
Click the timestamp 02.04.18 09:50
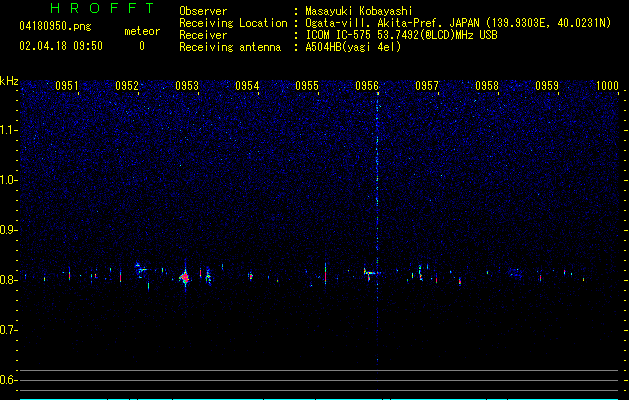coord(61,46)
